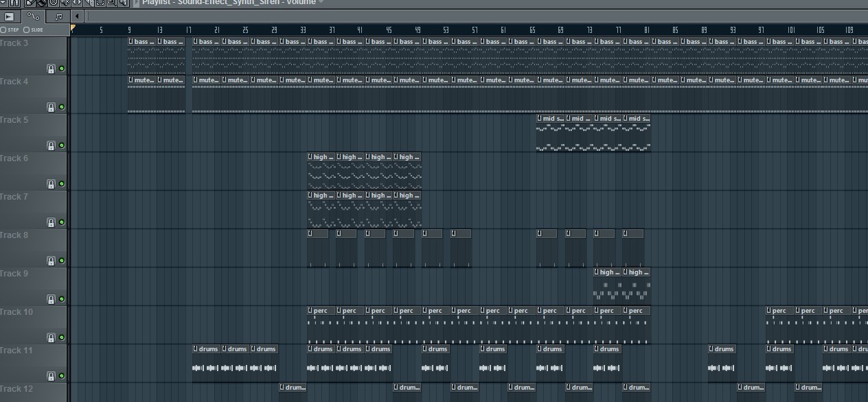Mute Track 4 using its green LED
Screen dimensions: 868x402
coord(62,107)
